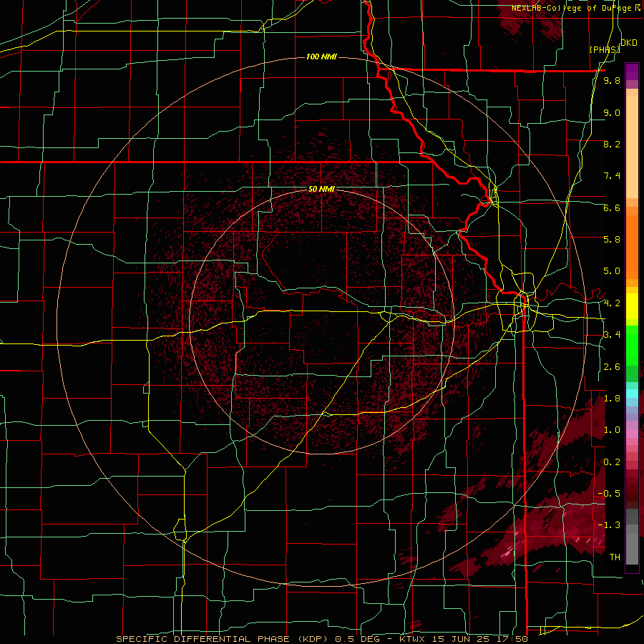Image resolution: width=644 pixels, height=644 pixels.
Task: Click the 5.8 value on the color scale
Action: [612, 240]
